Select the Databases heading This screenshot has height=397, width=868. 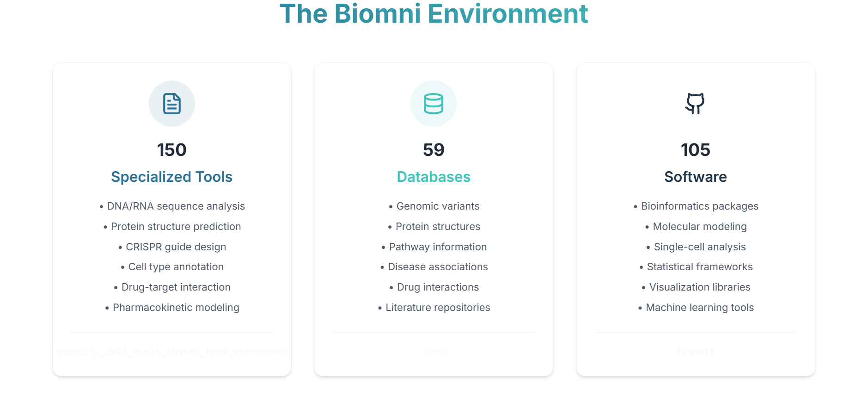pyautogui.click(x=434, y=177)
